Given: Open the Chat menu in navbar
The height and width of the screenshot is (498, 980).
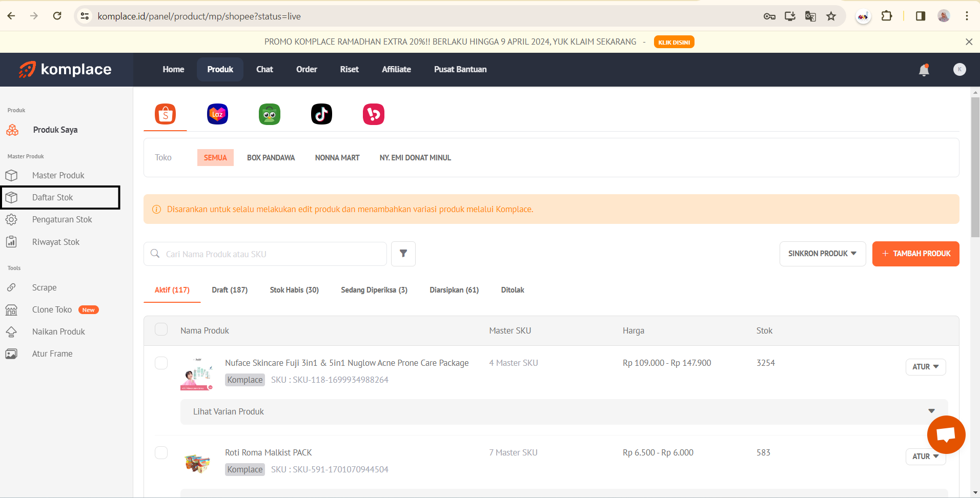Looking at the screenshot, I should [x=264, y=69].
